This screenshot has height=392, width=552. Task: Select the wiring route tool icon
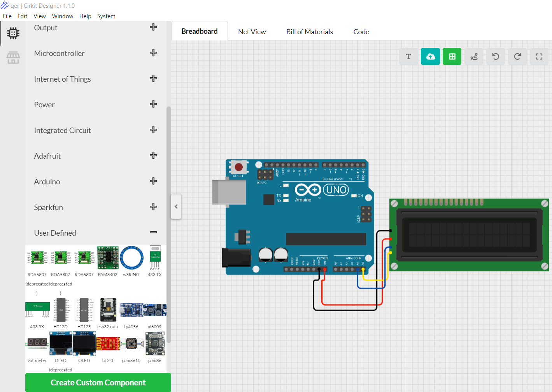point(473,56)
